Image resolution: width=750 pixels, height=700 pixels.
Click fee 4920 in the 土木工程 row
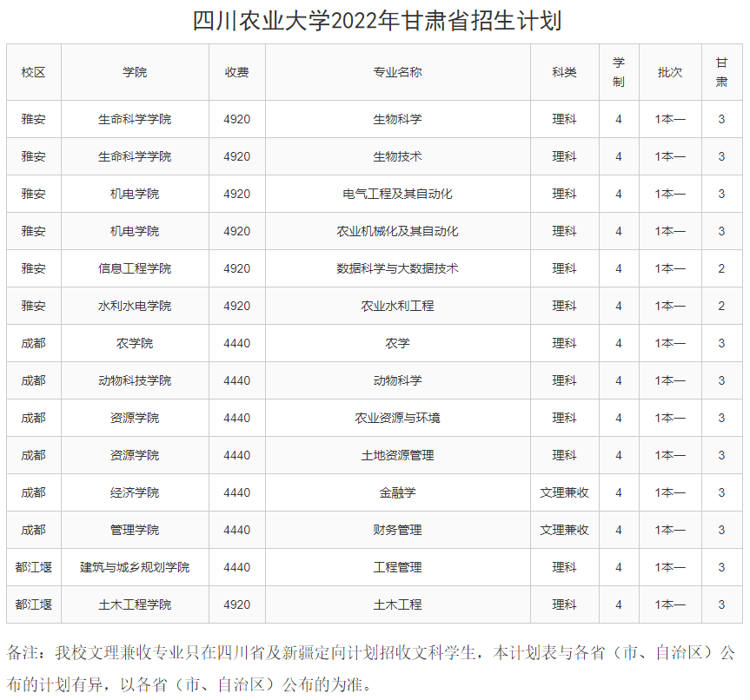point(236,604)
